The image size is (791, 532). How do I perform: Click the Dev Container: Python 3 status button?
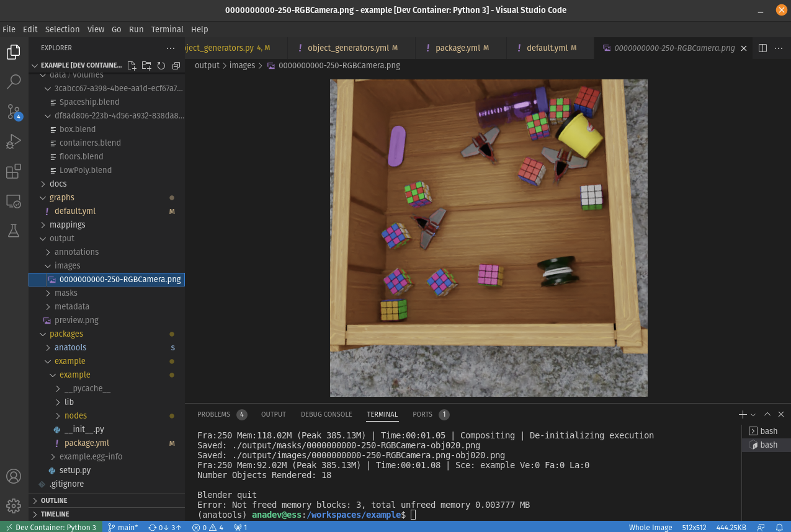click(x=51, y=527)
